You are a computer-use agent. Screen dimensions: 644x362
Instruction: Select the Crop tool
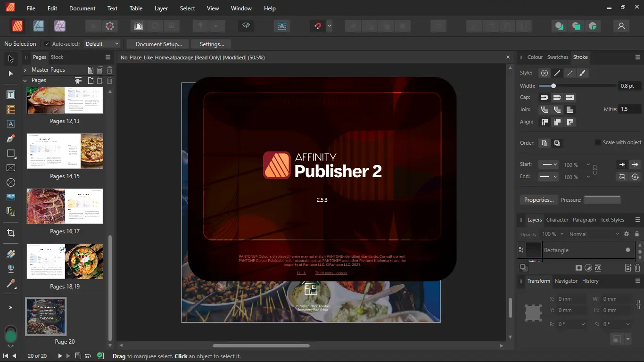tap(10, 233)
